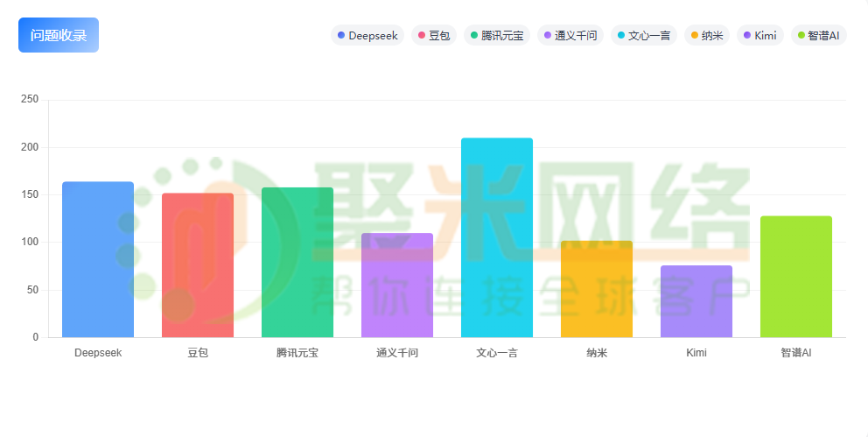Select the lime 智谱AI bar
Viewport: 868px width, 437px height.
coord(796,277)
